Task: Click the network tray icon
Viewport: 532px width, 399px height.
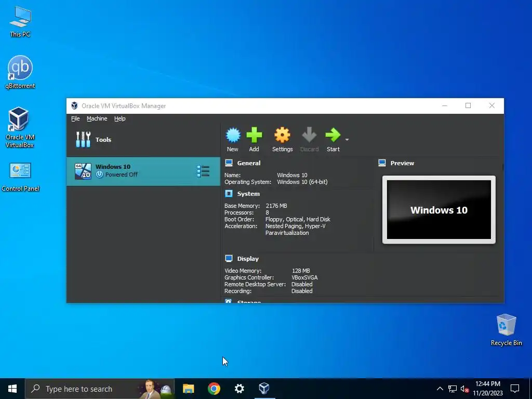Action: 453,389
